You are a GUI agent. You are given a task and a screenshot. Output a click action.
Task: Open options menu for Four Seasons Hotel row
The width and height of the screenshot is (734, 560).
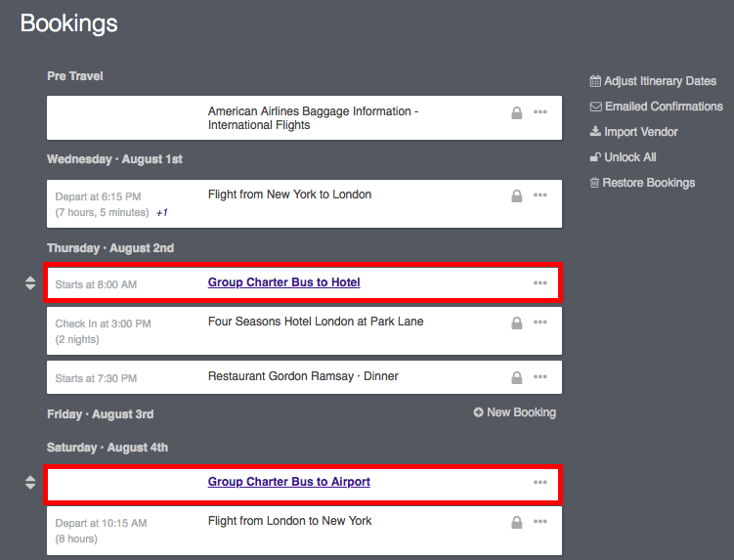point(540,323)
